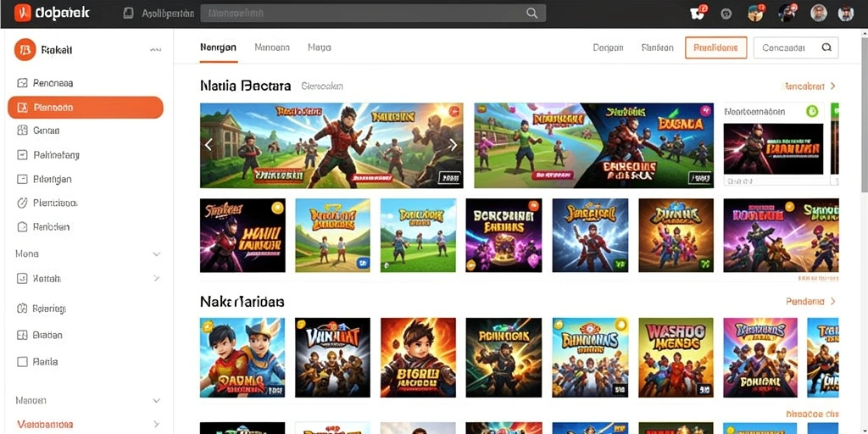Click the Rlanfrén link
The height and width of the screenshot is (434, 868).
click(x=658, y=47)
